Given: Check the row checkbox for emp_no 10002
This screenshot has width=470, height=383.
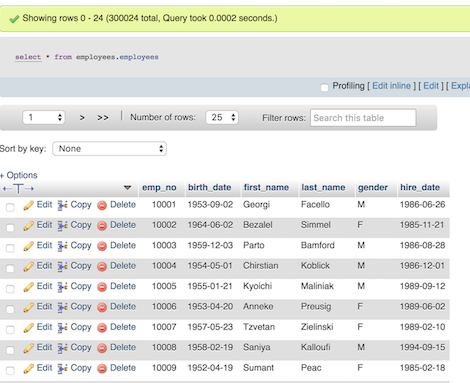Looking at the screenshot, I should point(10,228).
